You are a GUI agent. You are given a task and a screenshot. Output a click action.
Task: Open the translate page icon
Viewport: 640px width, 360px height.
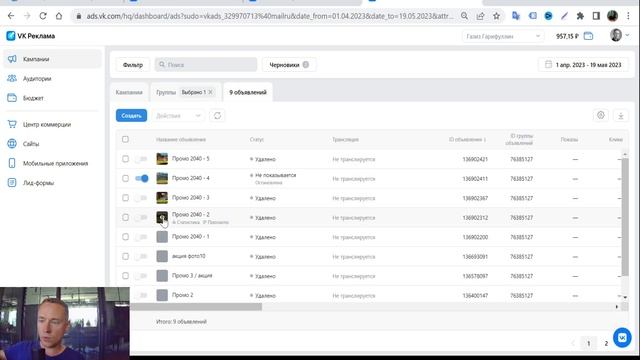(x=516, y=16)
